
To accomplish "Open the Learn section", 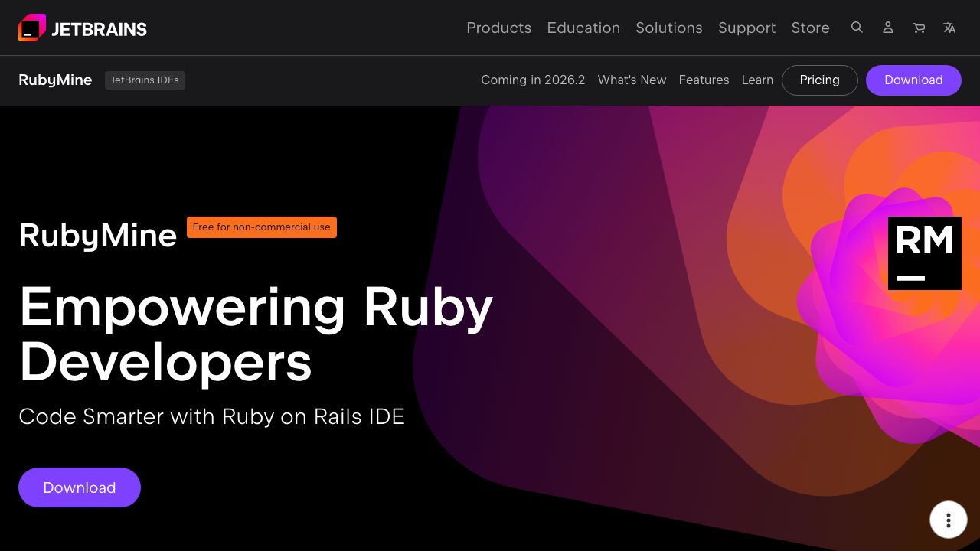I will (x=757, y=80).
